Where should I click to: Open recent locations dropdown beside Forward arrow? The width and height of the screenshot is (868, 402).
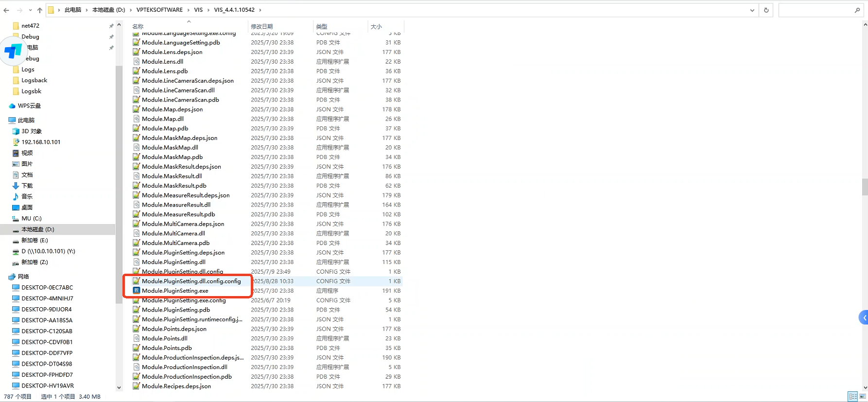tap(30, 10)
